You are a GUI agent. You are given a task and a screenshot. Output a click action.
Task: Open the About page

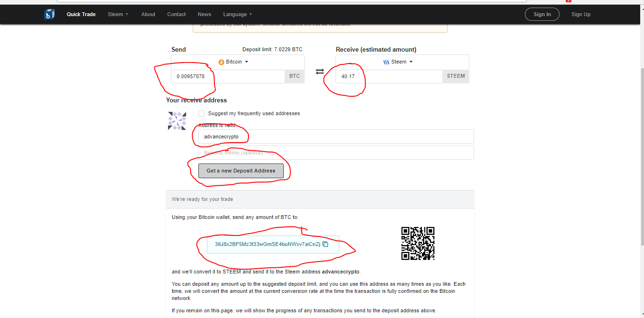148,14
